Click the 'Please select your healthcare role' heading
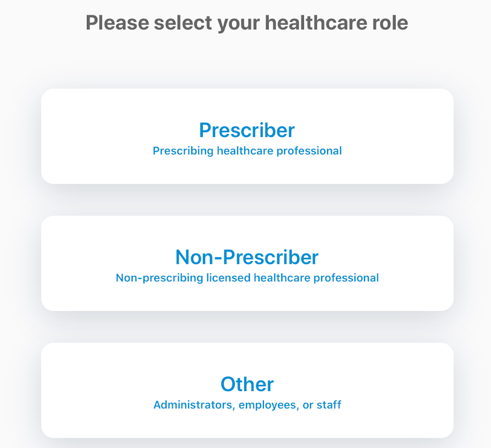 click(x=247, y=23)
